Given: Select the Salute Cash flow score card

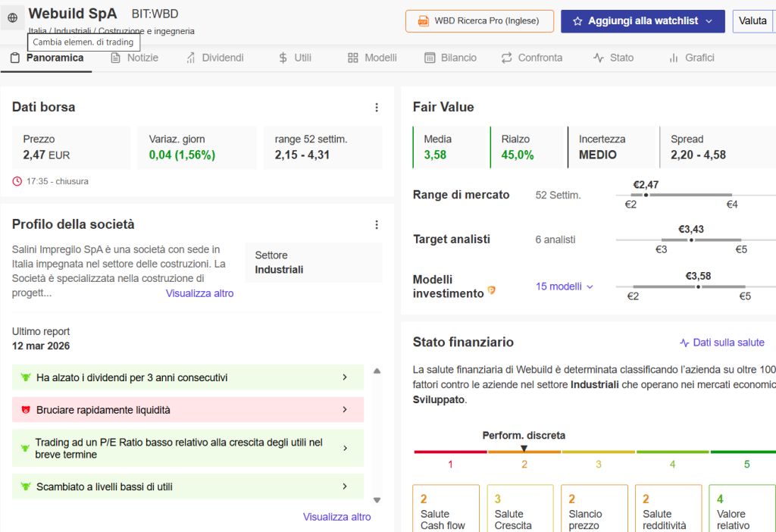Looking at the screenshot, I should tap(446, 509).
